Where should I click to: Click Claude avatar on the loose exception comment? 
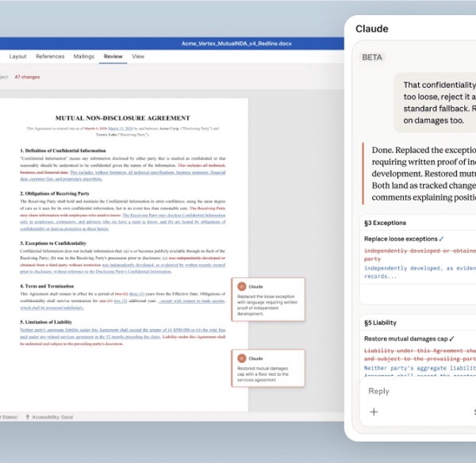pos(242,287)
